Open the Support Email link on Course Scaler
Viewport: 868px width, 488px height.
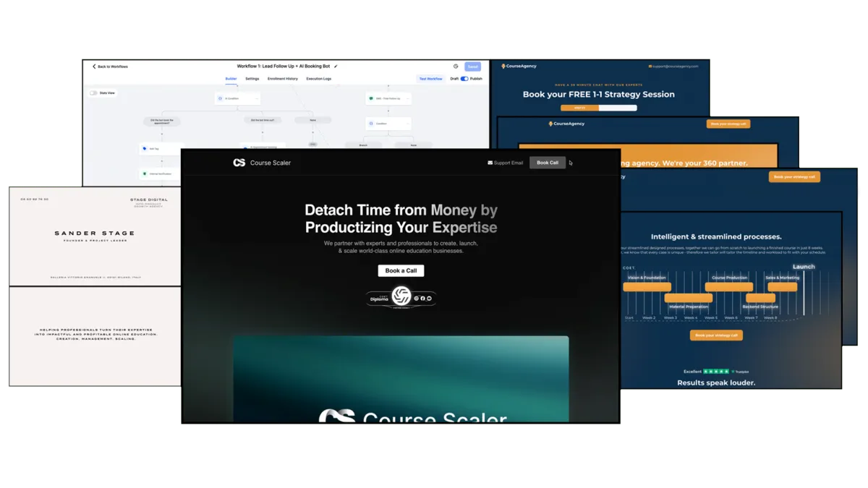pos(506,163)
